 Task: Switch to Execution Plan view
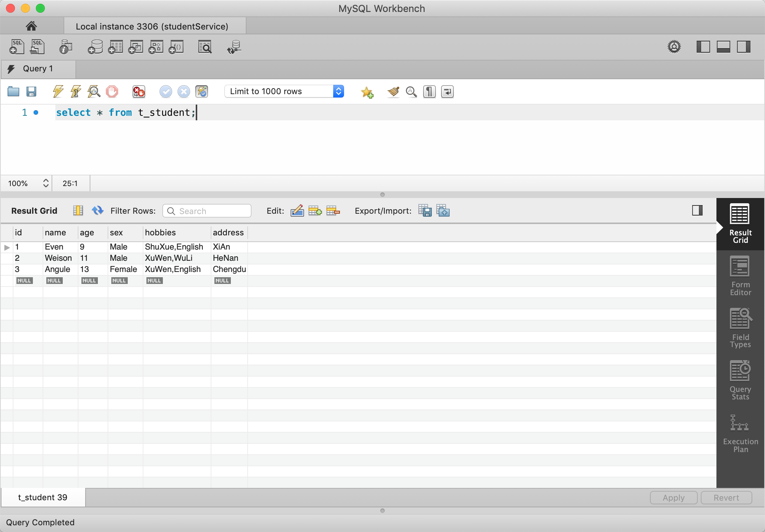pyautogui.click(x=740, y=433)
